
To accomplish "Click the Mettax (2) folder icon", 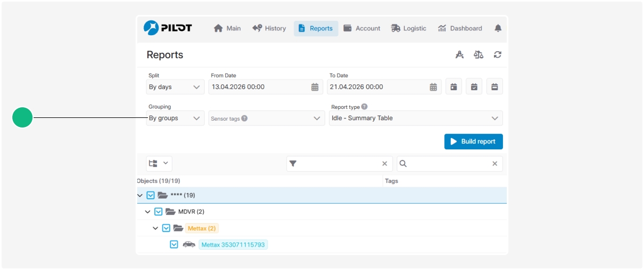I will click(178, 228).
